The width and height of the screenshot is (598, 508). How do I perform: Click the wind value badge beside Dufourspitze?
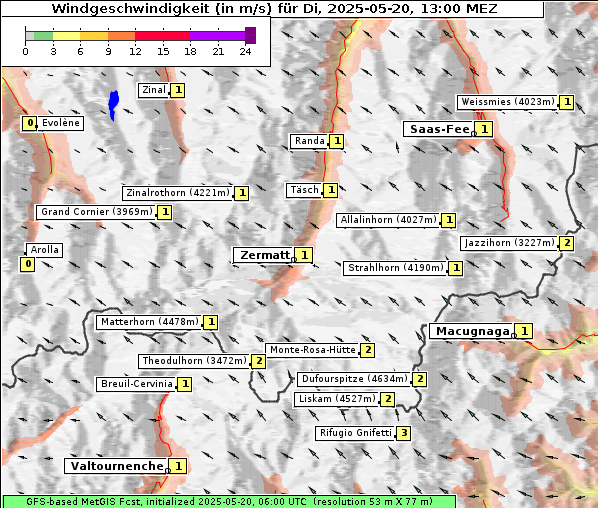[419, 379]
